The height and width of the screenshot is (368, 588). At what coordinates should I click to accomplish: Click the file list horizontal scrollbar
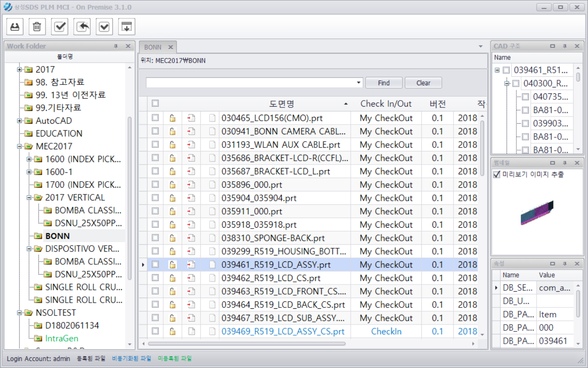pos(247,344)
